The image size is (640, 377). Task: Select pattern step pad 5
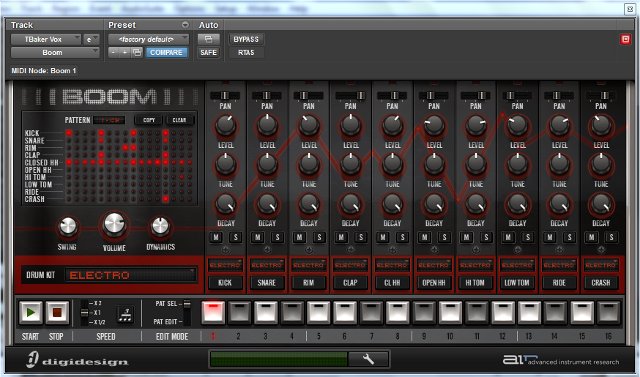318,313
